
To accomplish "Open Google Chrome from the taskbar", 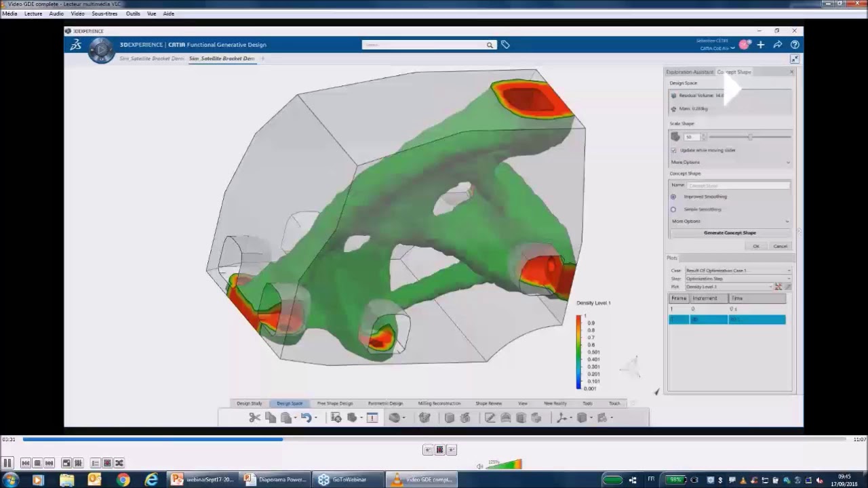I will coord(123,480).
